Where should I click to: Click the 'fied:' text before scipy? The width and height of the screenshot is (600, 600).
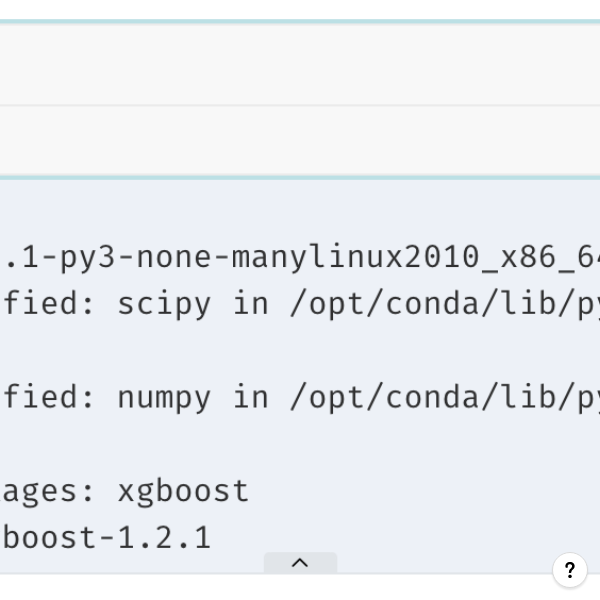pos(49,303)
